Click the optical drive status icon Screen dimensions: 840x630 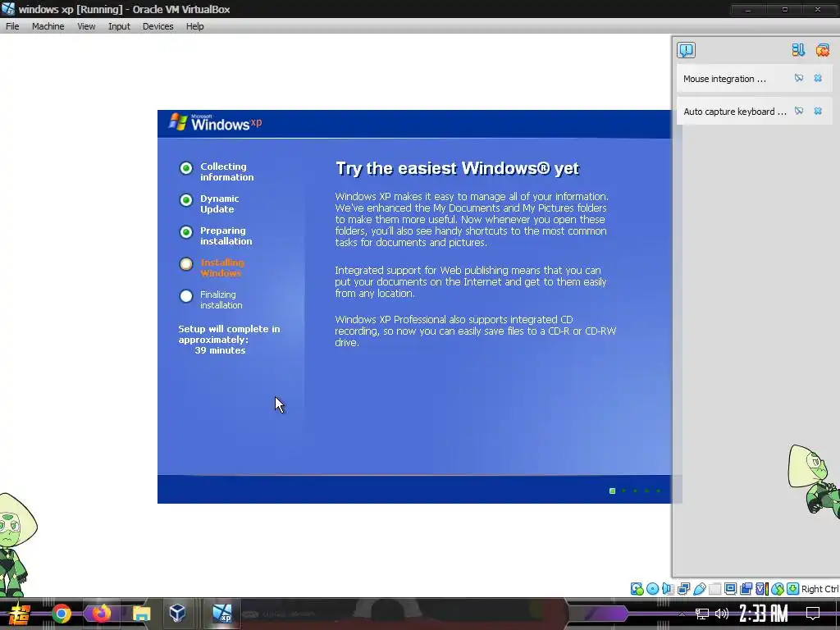tap(652, 589)
